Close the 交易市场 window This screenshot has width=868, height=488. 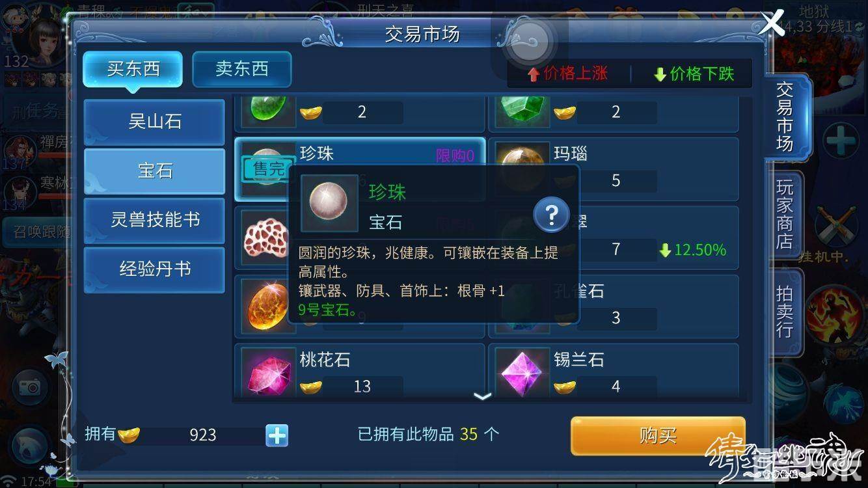[772, 23]
